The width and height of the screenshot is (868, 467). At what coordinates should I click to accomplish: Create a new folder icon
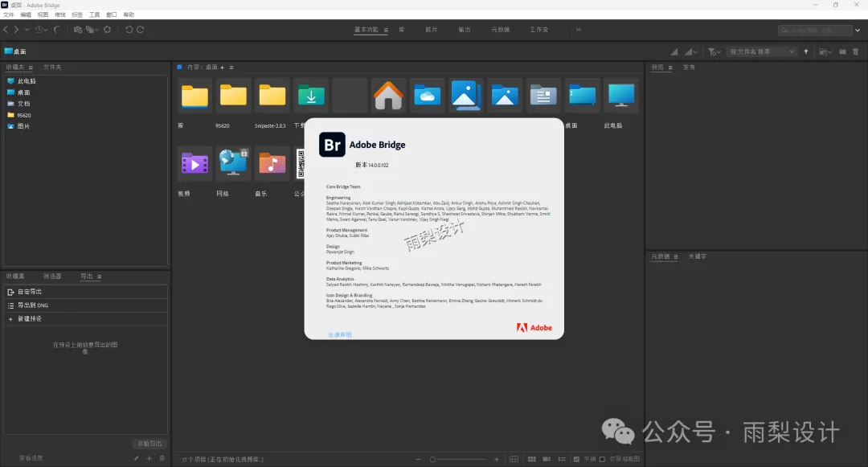pos(842,51)
